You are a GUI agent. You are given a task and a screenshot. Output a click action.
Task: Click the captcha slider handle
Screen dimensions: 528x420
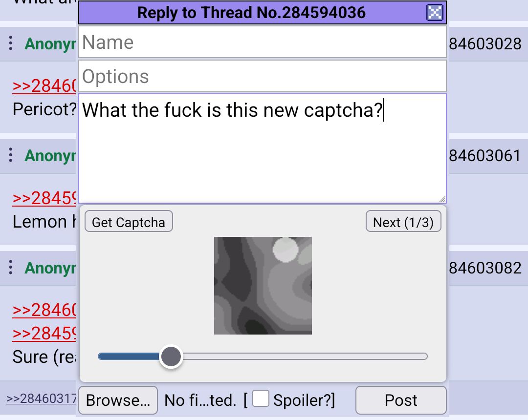coord(171,357)
